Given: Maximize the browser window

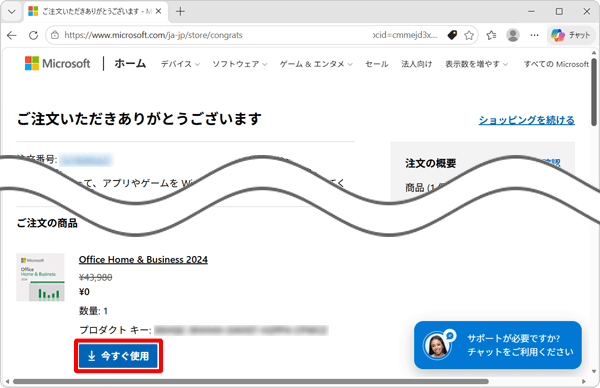Looking at the screenshot, I should tap(559, 11).
